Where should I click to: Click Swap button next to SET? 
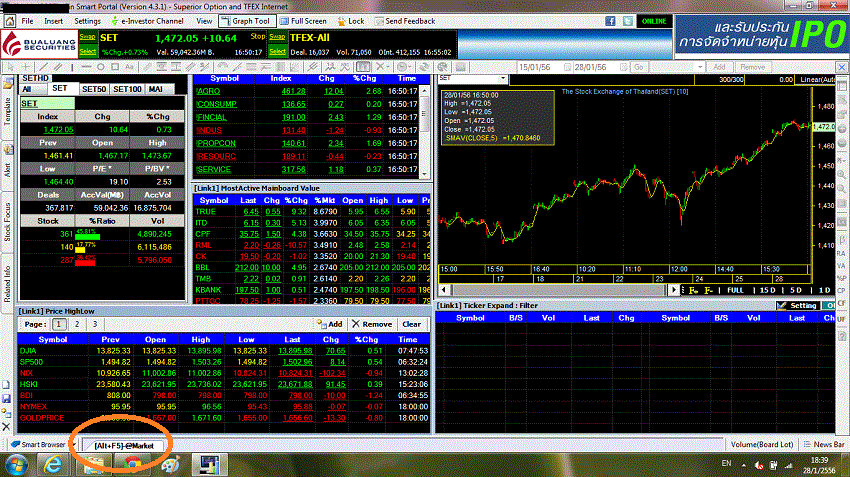pyautogui.click(x=87, y=37)
